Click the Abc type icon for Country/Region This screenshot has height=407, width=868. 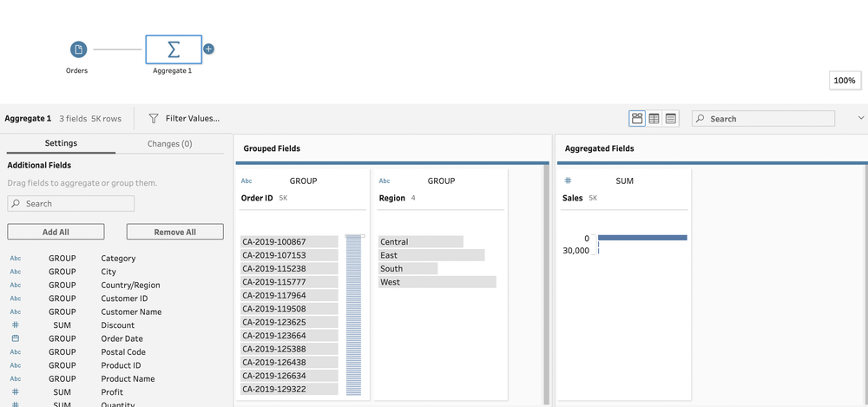pyautogui.click(x=16, y=286)
